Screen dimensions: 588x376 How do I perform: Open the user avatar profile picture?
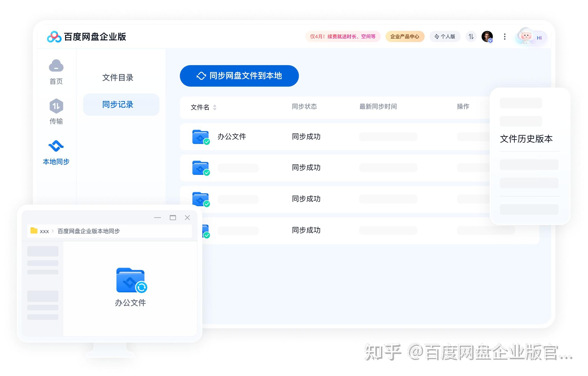pos(487,36)
